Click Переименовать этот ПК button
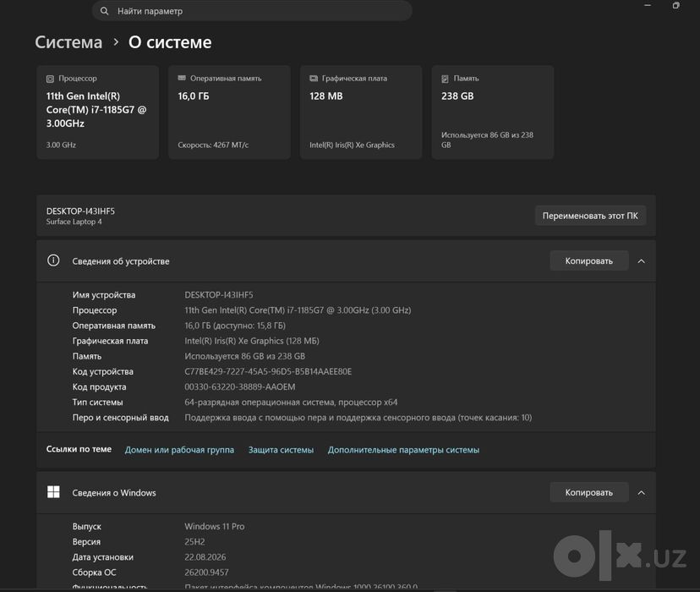The image size is (700, 592). 590,216
